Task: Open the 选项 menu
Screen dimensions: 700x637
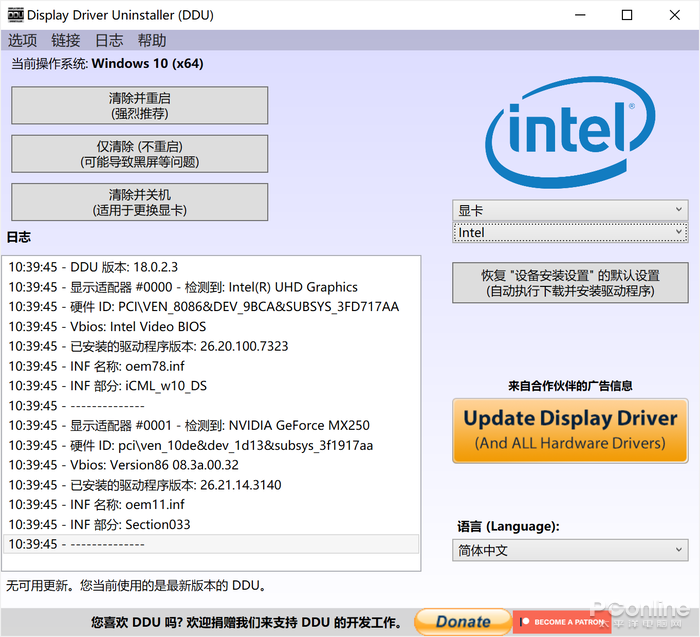Action: pos(22,41)
